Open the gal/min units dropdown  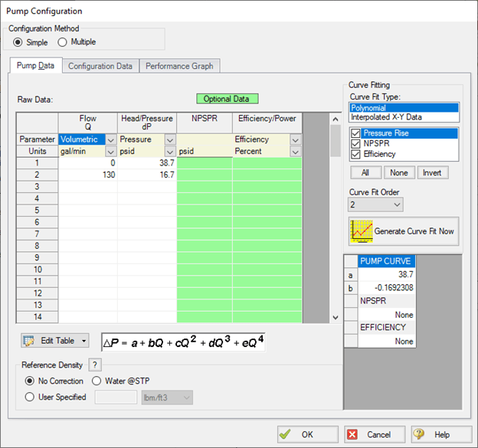click(110, 151)
